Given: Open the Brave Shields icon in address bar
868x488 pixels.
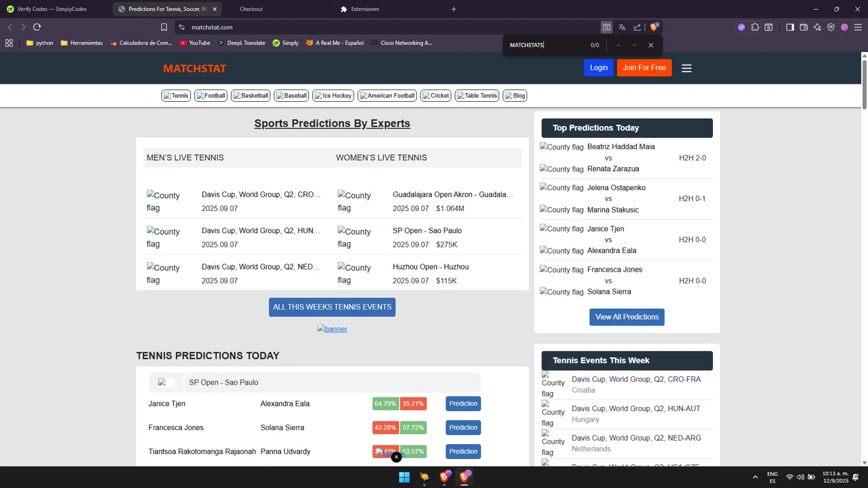Looking at the screenshot, I should pos(654,27).
